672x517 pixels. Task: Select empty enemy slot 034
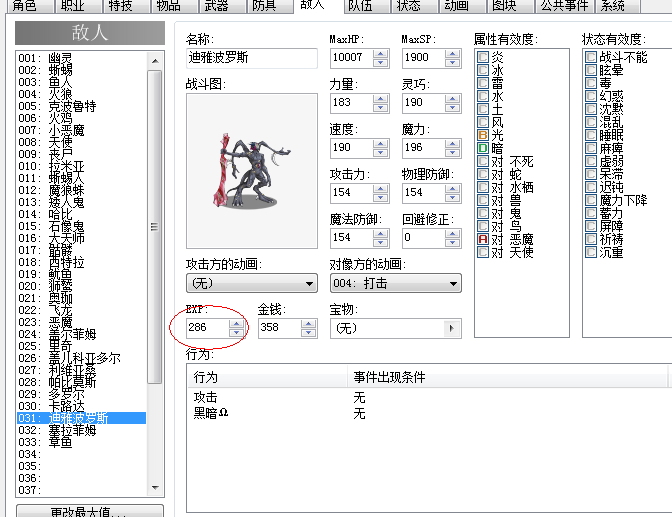[81, 454]
